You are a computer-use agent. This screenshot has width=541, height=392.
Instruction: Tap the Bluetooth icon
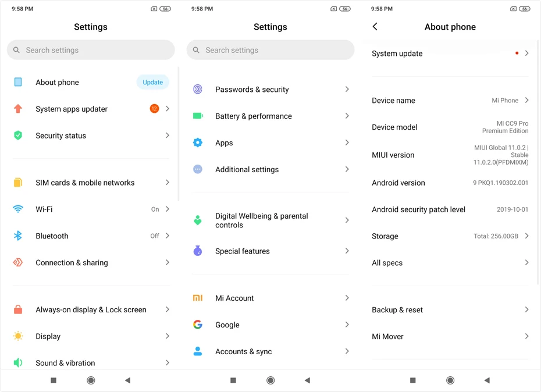(x=18, y=236)
